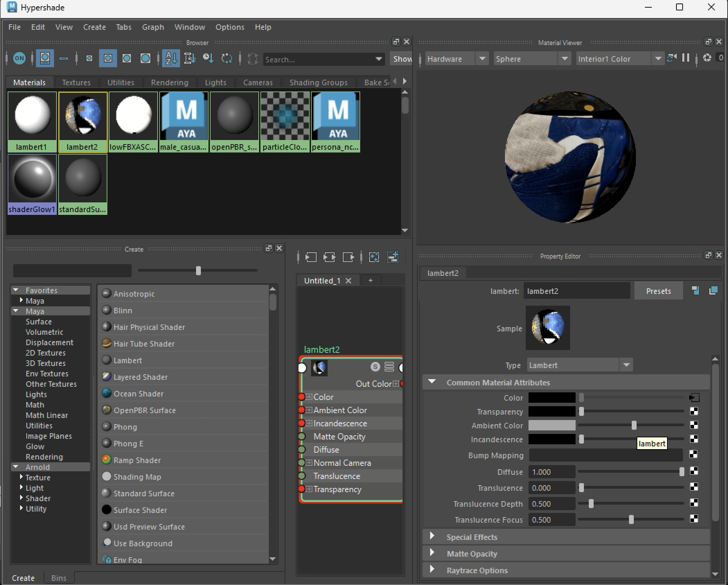Viewport: 728px width, 585px height.
Task: Click the sort by name A-Z icon
Action: point(171,58)
